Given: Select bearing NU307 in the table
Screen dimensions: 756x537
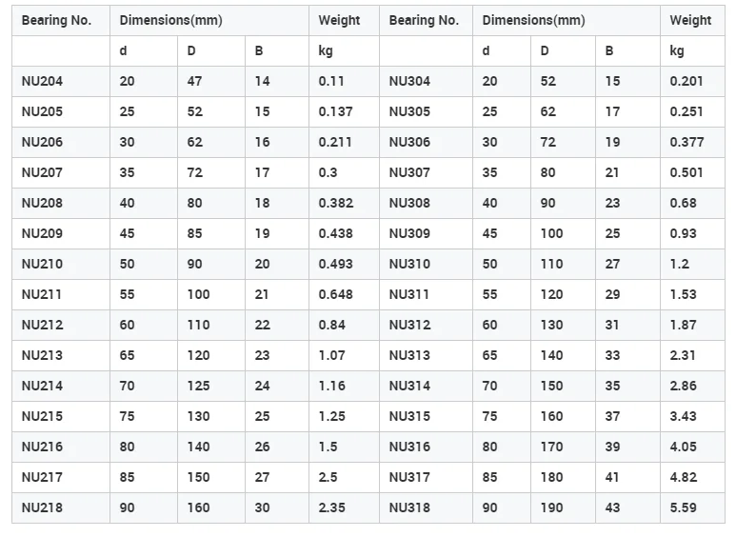Looking at the screenshot, I should coord(409,173).
